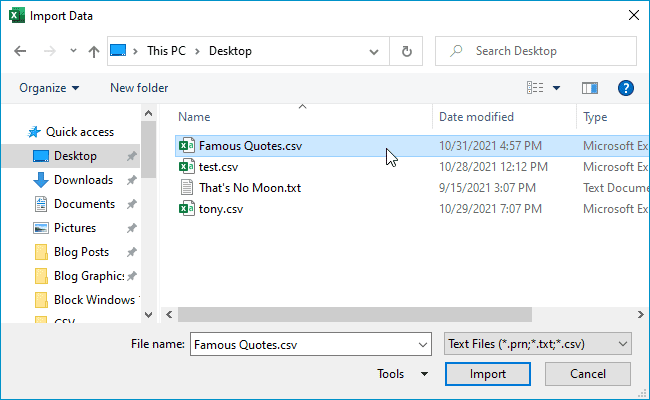Select That's No Moon.txt file
650x400 pixels.
click(250, 188)
